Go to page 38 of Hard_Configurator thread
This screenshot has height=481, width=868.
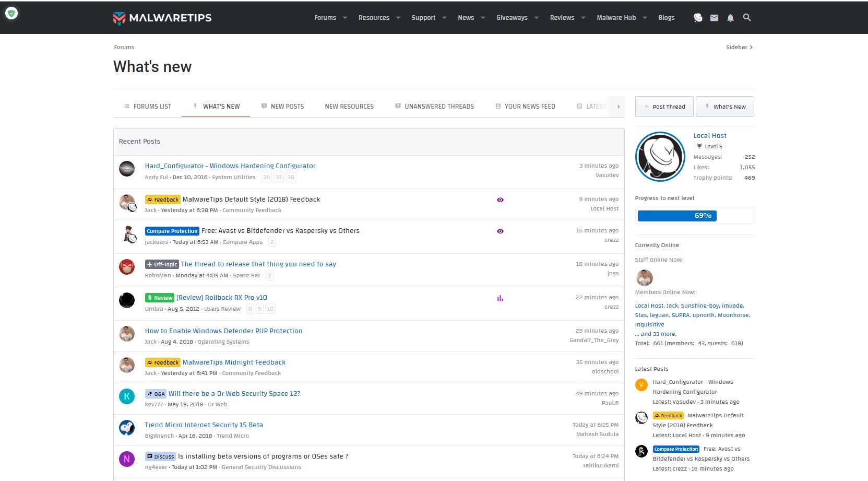pos(291,178)
